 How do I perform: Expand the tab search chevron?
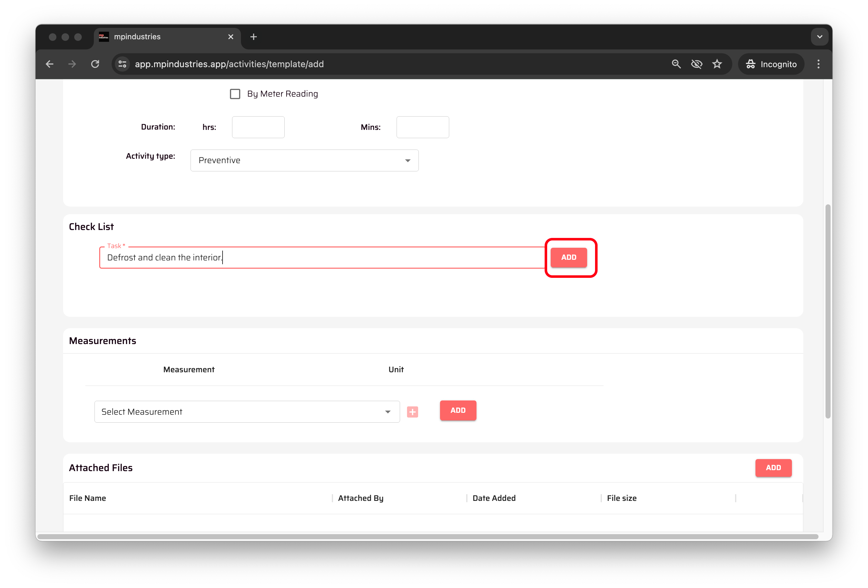(819, 37)
